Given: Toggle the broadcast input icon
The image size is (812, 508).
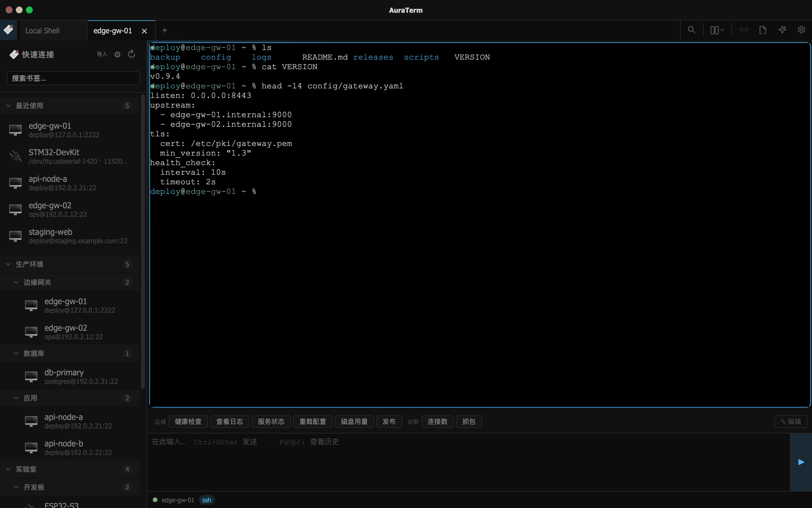Looking at the screenshot, I should click(744, 30).
